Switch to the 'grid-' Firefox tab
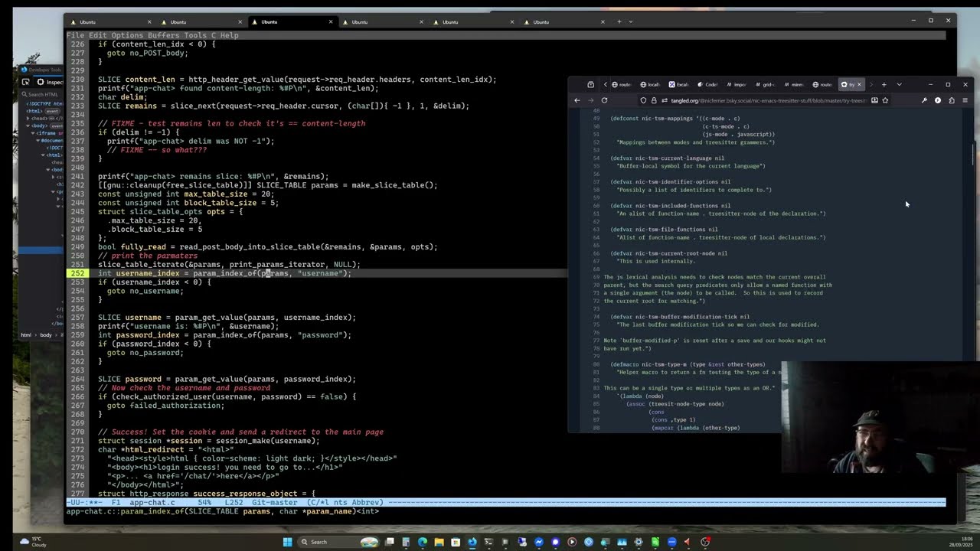The width and height of the screenshot is (980, 551). tap(765, 84)
